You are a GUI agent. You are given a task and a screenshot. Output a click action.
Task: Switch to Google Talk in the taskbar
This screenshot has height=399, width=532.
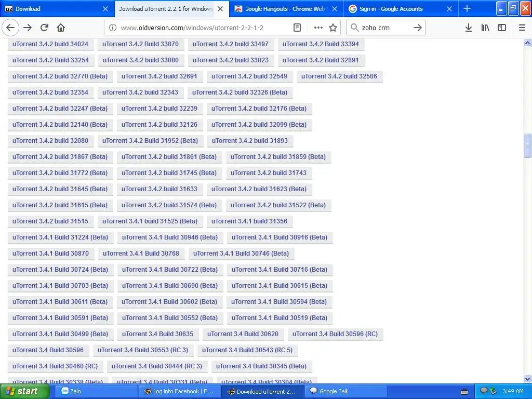click(345, 392)
